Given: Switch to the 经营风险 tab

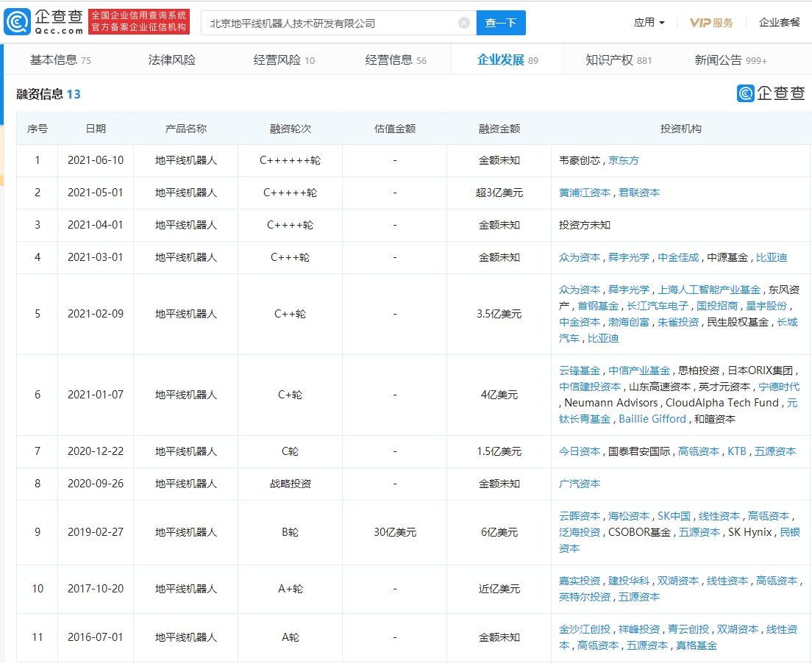Looking at the screenshot, I should coord(284,60).
